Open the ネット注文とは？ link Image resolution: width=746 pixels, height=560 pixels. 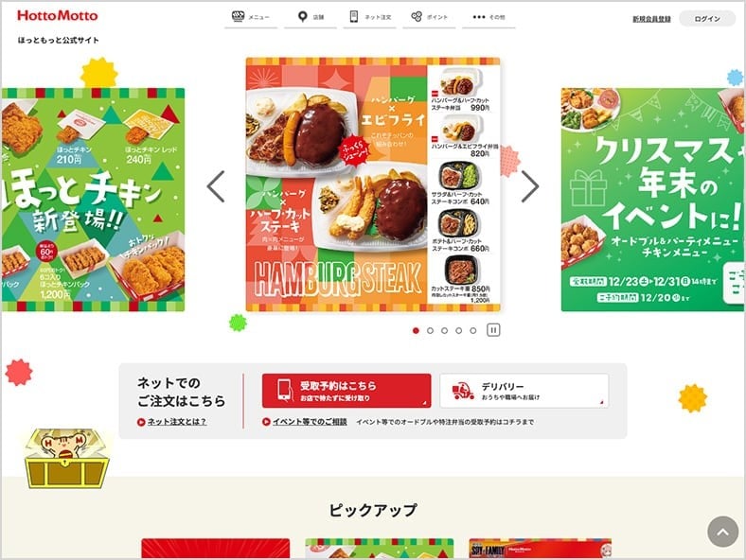point(176,422)
